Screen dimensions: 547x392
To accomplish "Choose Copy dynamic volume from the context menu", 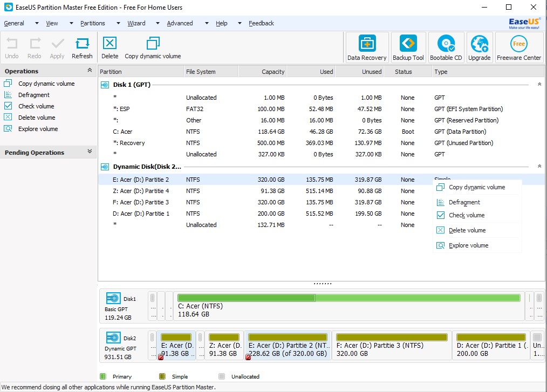I will click(477, 187).
